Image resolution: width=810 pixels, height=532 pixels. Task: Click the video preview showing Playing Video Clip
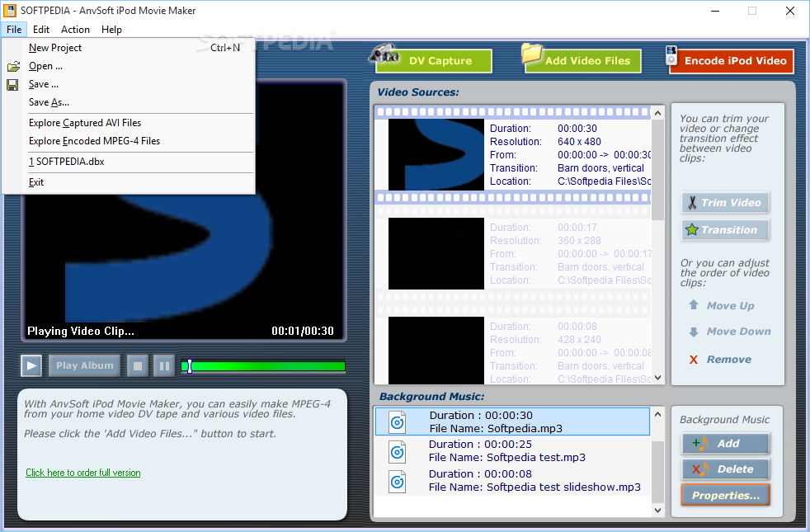click(x=183, y=210)
